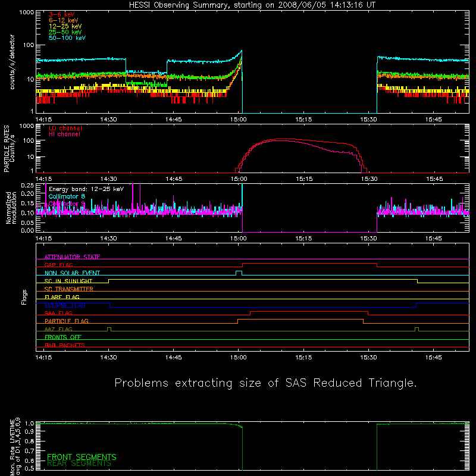
Task: Click the 'Energy band: 12-25 keV' label
Action: 86,189
